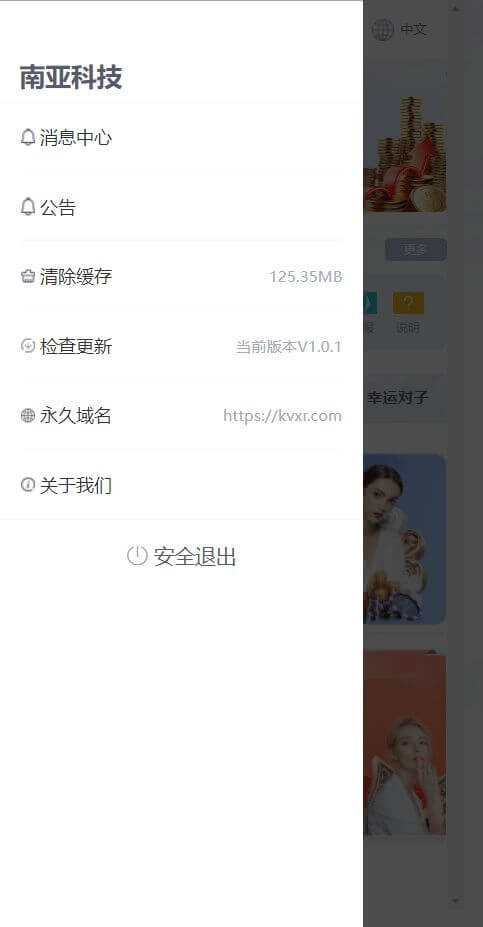
Task: Click the globe icon next to 永久域名
Action: (28, 416)
